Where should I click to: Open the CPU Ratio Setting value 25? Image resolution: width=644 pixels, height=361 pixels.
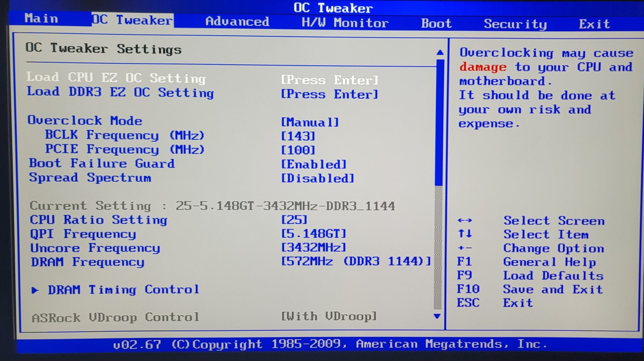[x=294, y=220]
